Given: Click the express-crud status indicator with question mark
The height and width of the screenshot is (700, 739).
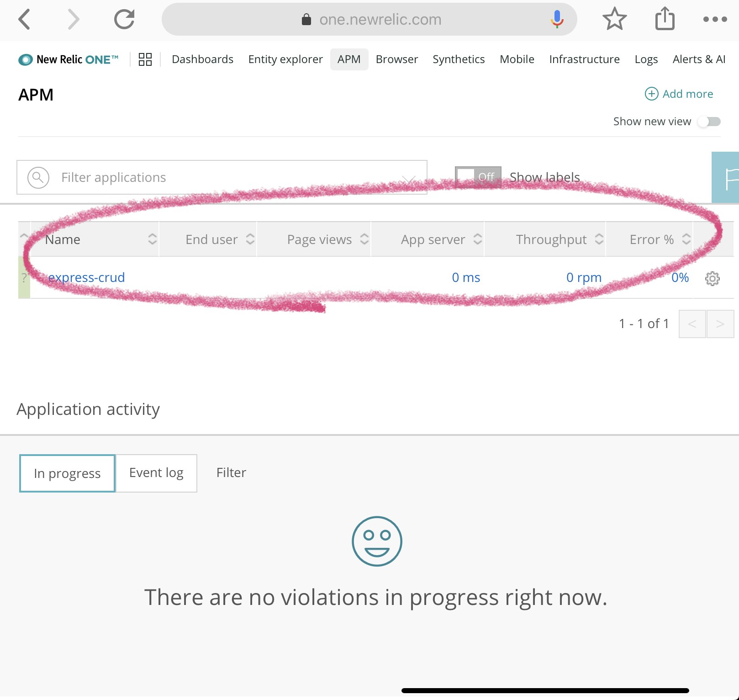Looking at the screenshot, I should coord(24,277).
